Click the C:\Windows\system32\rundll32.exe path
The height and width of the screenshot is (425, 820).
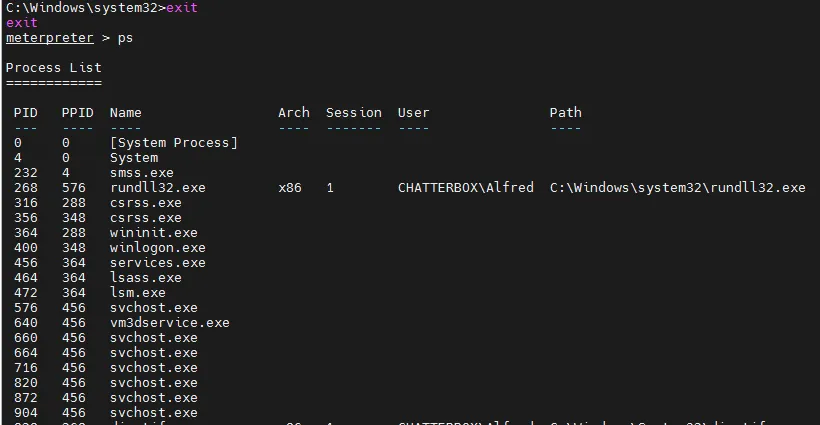click(677, 188)
